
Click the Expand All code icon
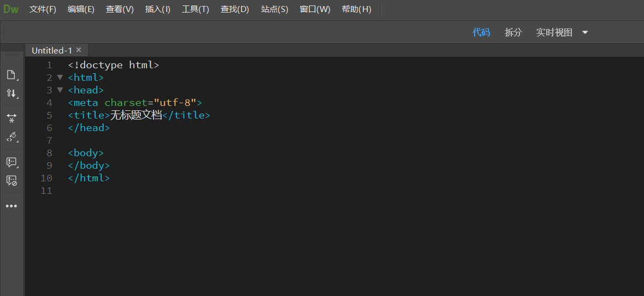coord(11,119)
